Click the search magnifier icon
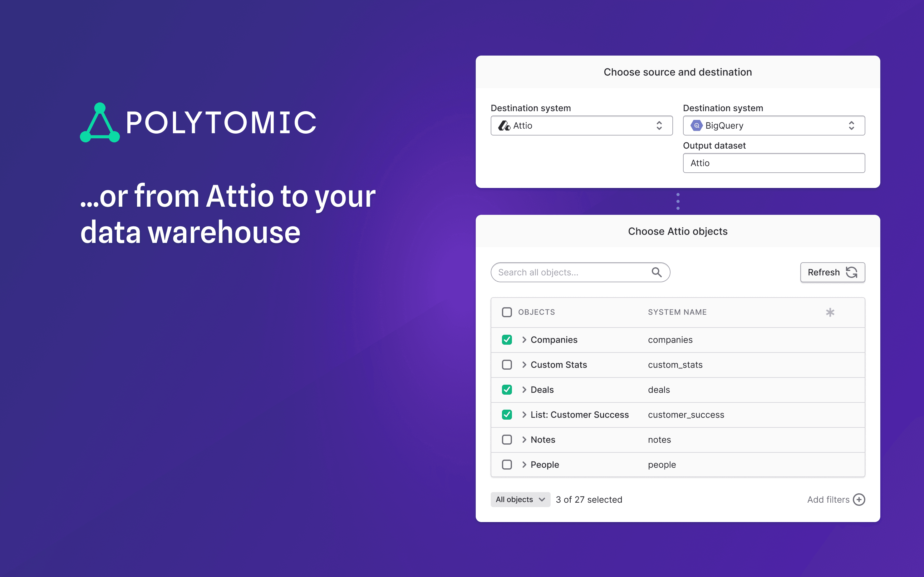The width and height of the screenshot is (924, 577). pyautogui.click(x=656, y=272)
